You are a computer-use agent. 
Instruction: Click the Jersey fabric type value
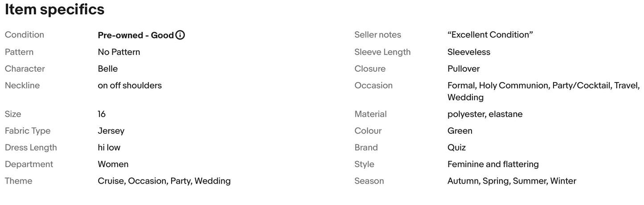111,131
